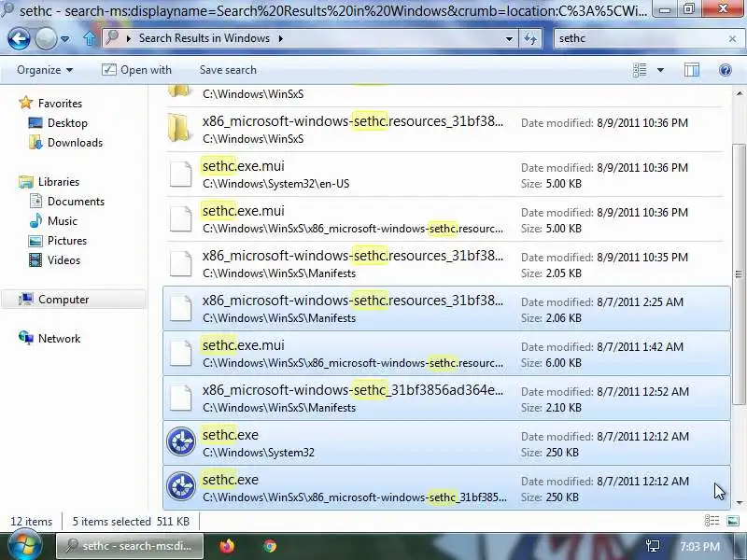Click the Up folder arrow icon
Screen dimensions: 747x560
(x=89, y=38)
